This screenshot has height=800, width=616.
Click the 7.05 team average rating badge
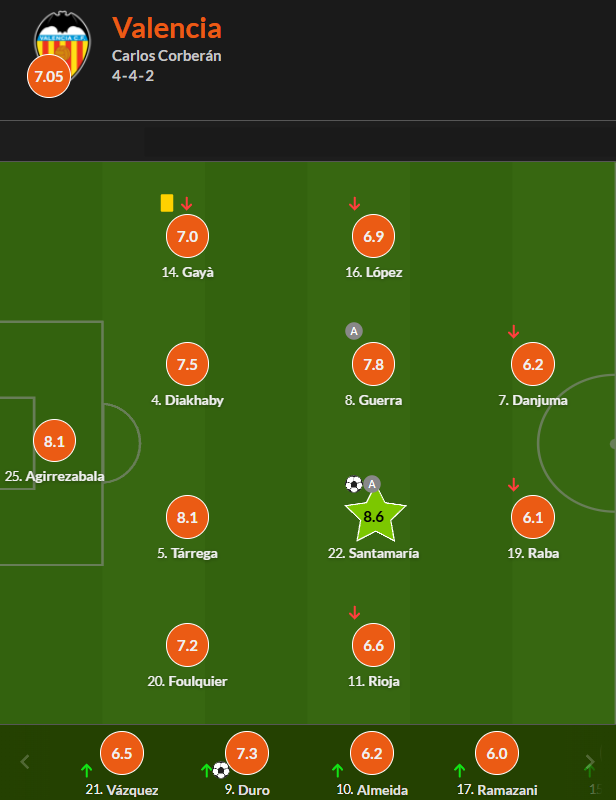pyautogui.click(x=48, y=77)
